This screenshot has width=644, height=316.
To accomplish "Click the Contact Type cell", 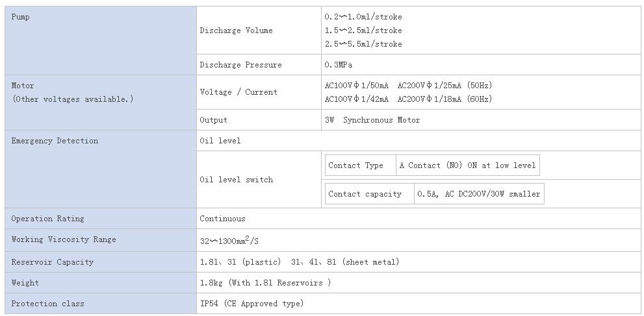I will click(360, 165).
